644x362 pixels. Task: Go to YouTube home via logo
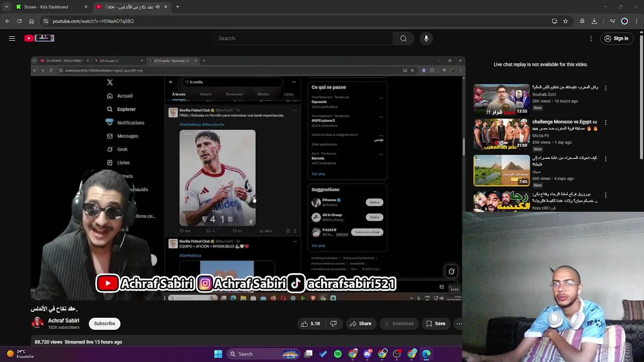(x=39, y=38)
